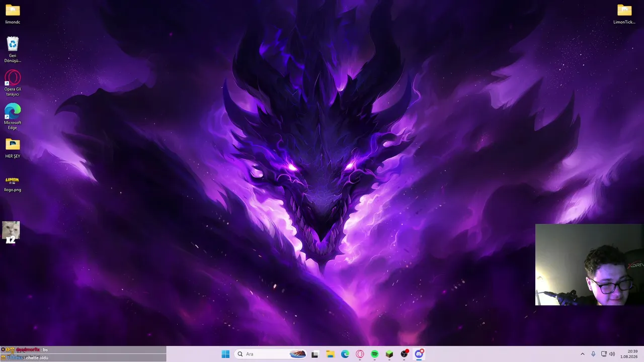Select the Opera GX tarayıcı desktop shortcut
Screen dimensions: 644x362
tap(13, 83)
